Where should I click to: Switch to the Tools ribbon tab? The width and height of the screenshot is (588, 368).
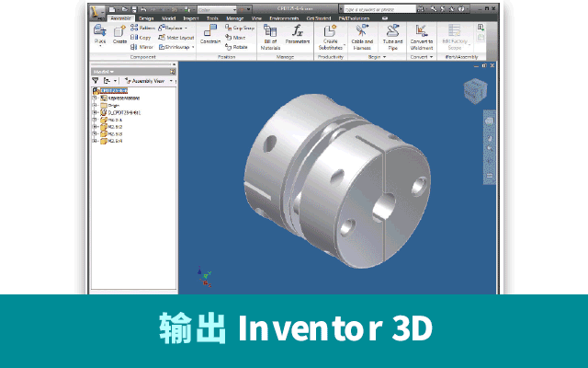(212, 18)
